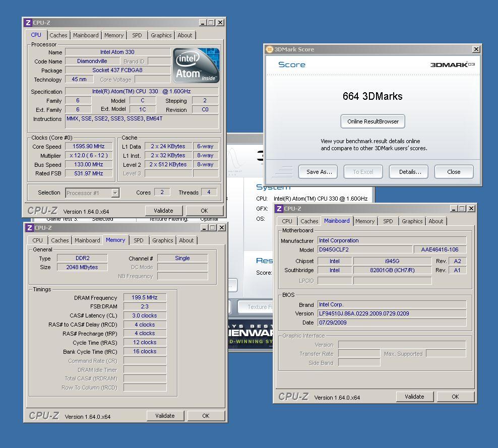Open Caches tab in CPU-Z Mainboard window
This screenshot has width=498, height=448.
[x=309, y=221]
